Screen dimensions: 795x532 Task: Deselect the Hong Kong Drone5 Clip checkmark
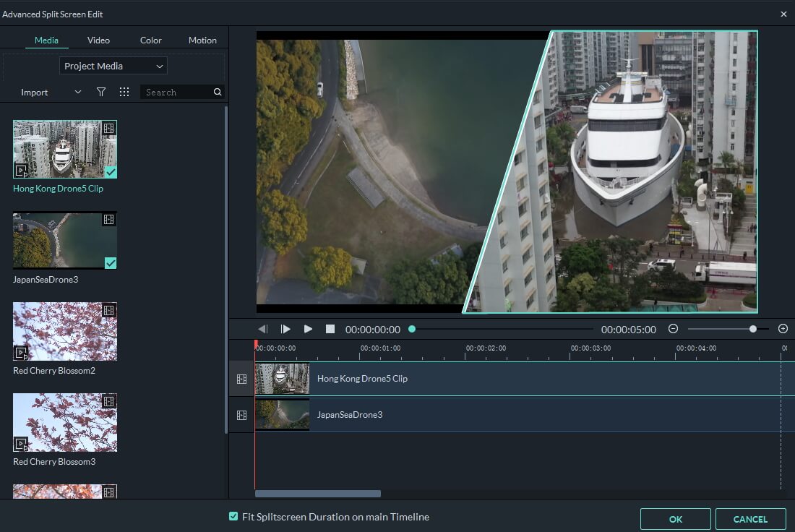pyautogui.click(x=110, y=173)
